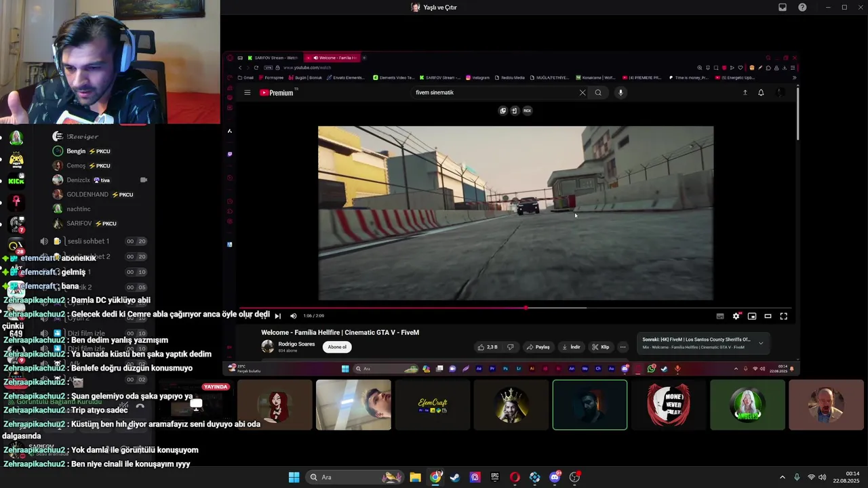Open more actions three-dot menu under video
Screen dimensions: 868x488
click(623, 347)
